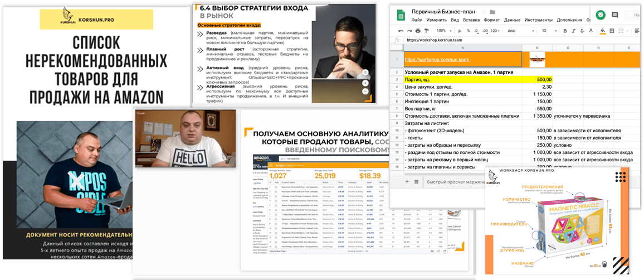Switch to Быстрый просчет маржина sheet tab
Screen dimensions: 644x280
coord(455,181)
